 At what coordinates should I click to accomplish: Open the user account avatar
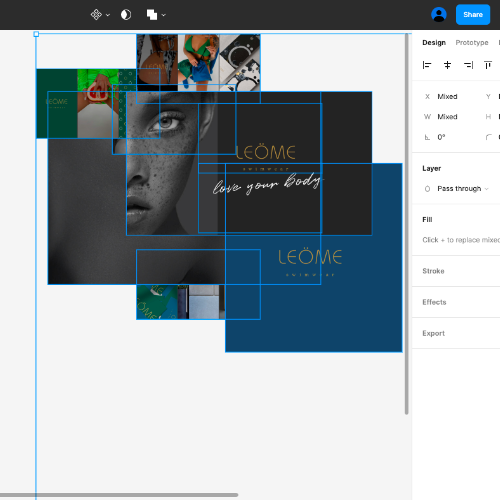[x=439, y=15]
